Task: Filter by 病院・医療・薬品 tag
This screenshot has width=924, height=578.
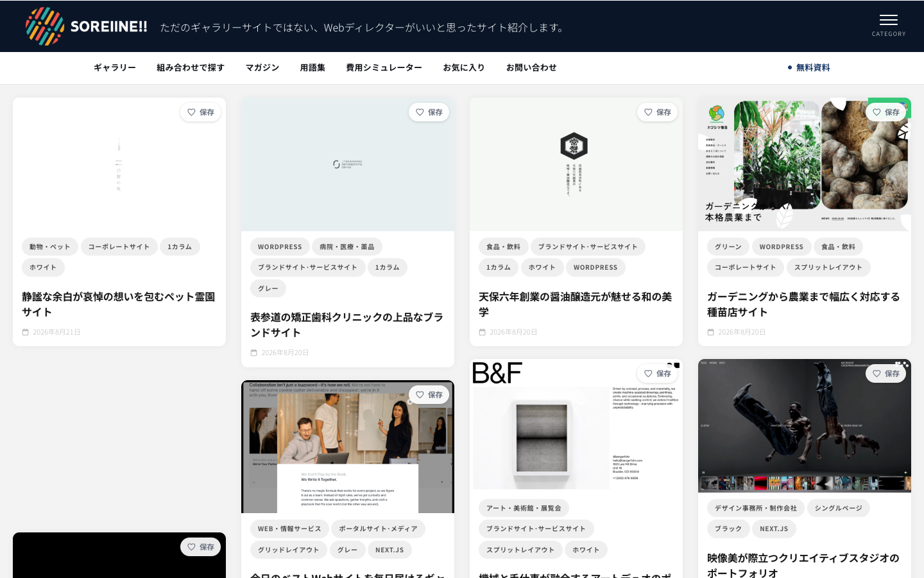Action: 347,247
